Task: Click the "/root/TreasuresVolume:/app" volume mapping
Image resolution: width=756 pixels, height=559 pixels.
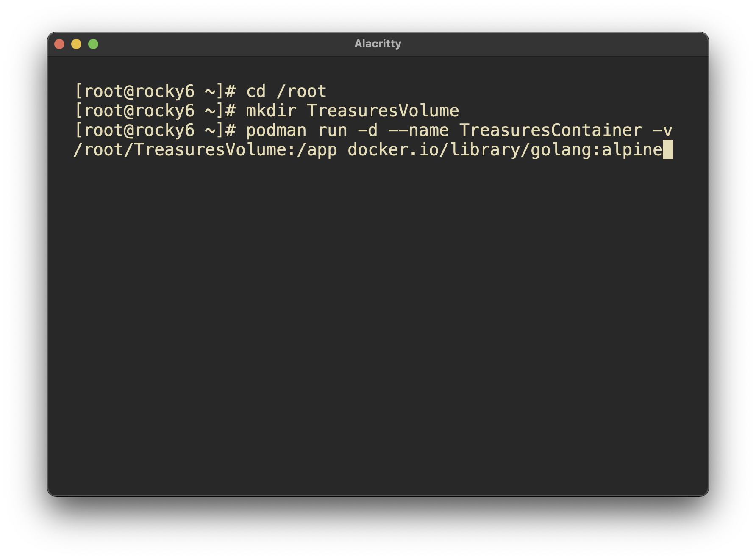Action: pos(205,150)
